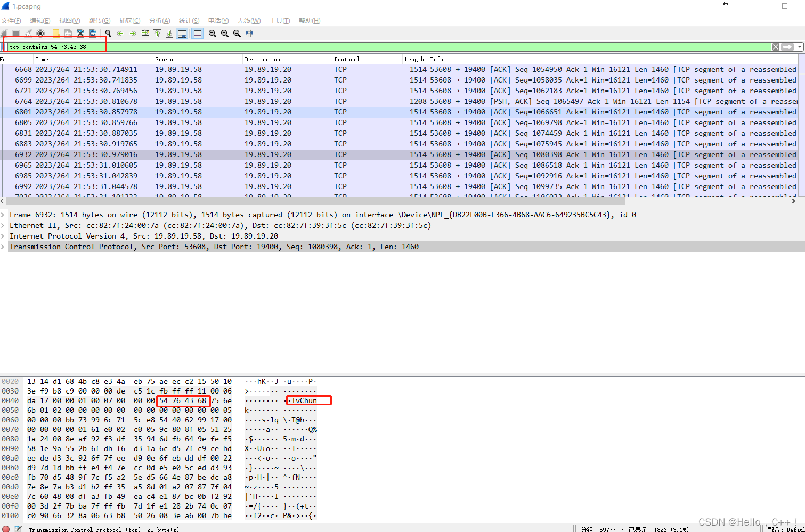Click the Zoom in icon

point(213,34)
